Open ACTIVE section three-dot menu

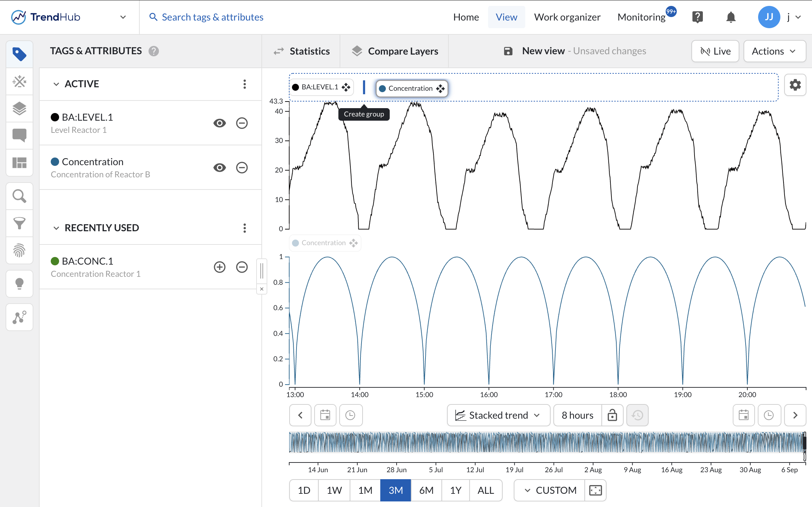(x=245, y=84)
